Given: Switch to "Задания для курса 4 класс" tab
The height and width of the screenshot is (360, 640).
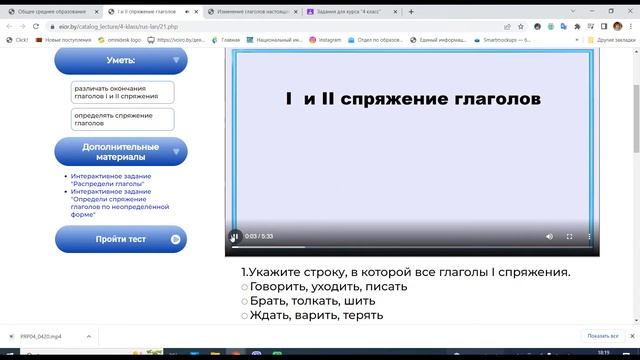Looking at the screenshot, I should [348, 12].
